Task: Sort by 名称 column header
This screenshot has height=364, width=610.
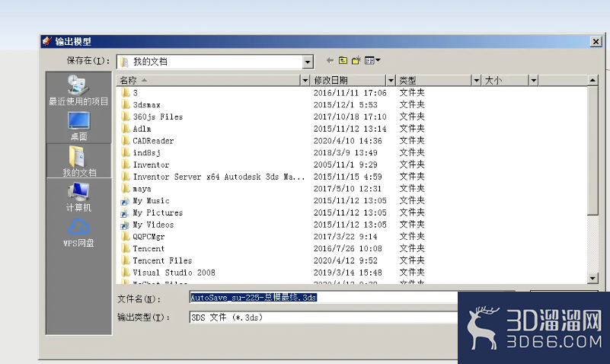Action: (209, 81)
